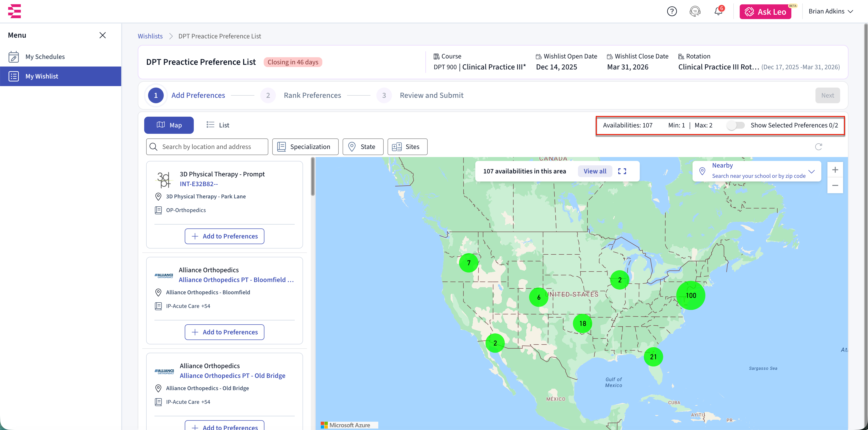Click the search by location input field

pos(207,147)
